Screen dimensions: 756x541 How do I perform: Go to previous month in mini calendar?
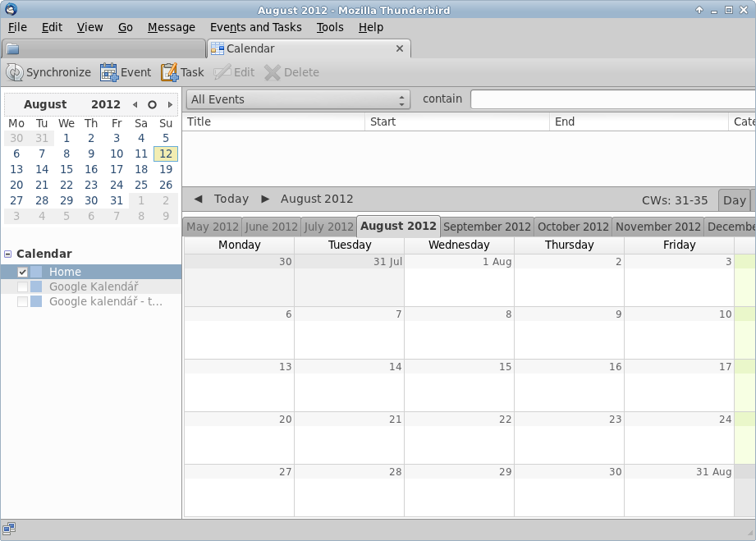coord(135,104)
